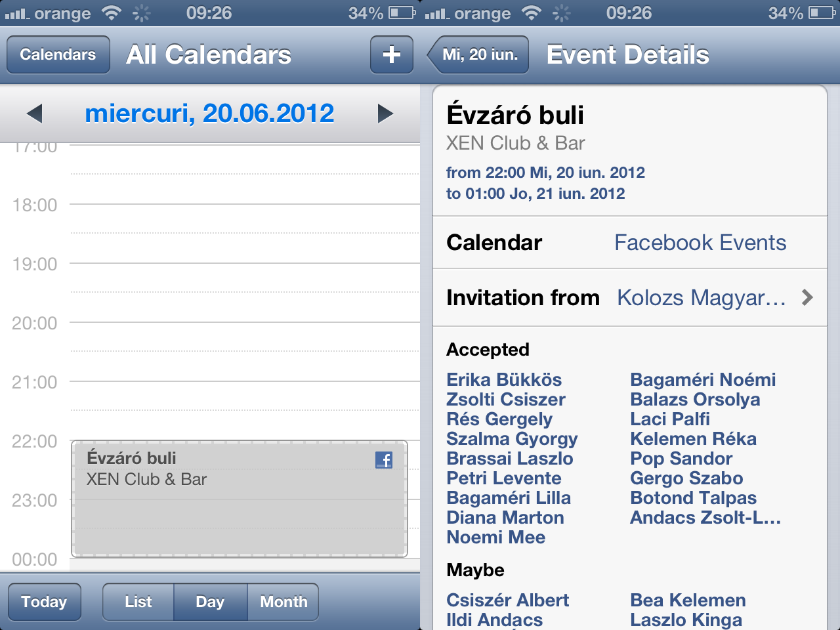The height and width of the screenshot is (630, 840).
Task: Tap the miercuri, 20.06.2012 date header
Action: pyautogui.click(x=209, y=114)
